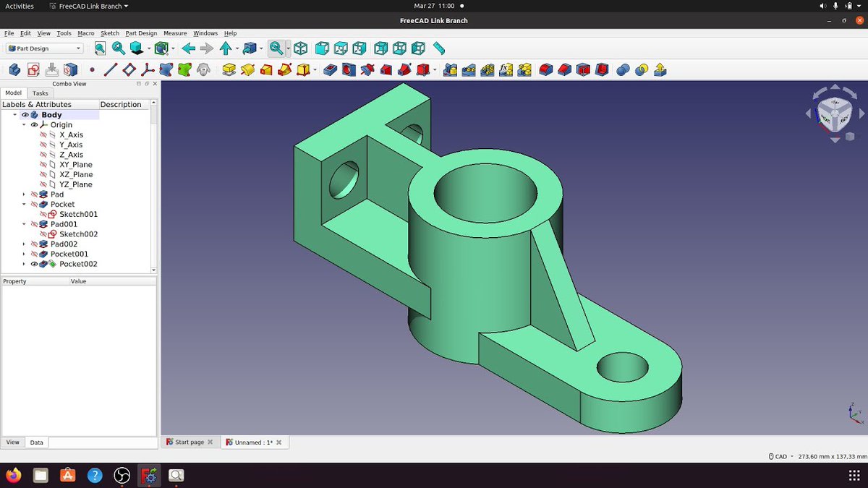Open the Show Applications grid
868x488 pixels.
(x=854, y=475)
